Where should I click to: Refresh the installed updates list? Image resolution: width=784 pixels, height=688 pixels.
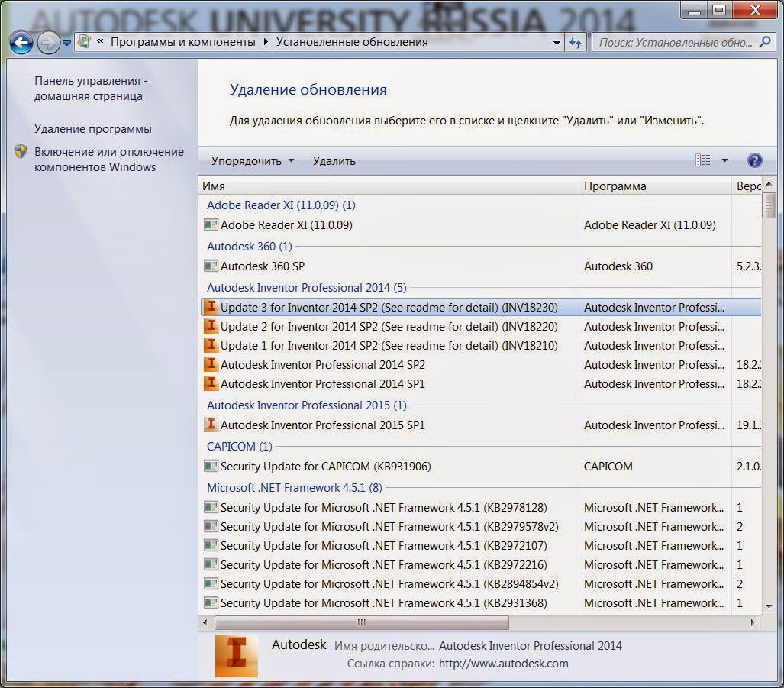click(576, 43)
